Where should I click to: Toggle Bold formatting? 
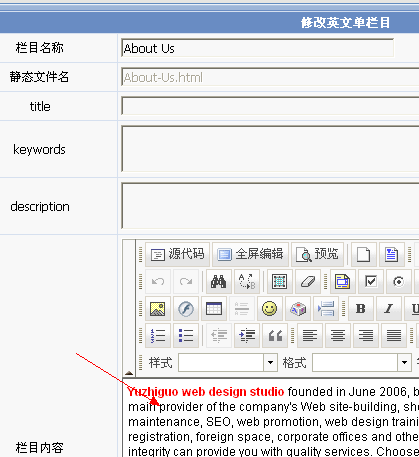[361, 309]
